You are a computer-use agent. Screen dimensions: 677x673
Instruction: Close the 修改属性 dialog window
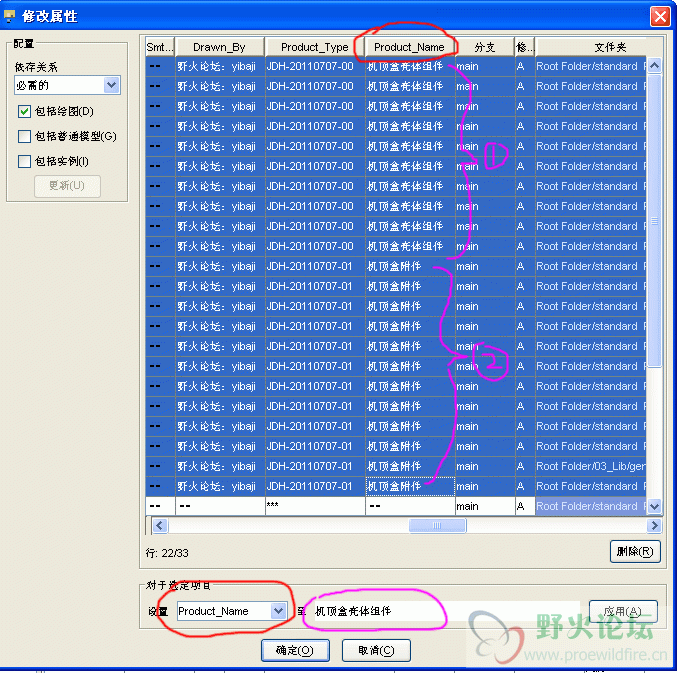pyautogui.click(x=660, y=16)
